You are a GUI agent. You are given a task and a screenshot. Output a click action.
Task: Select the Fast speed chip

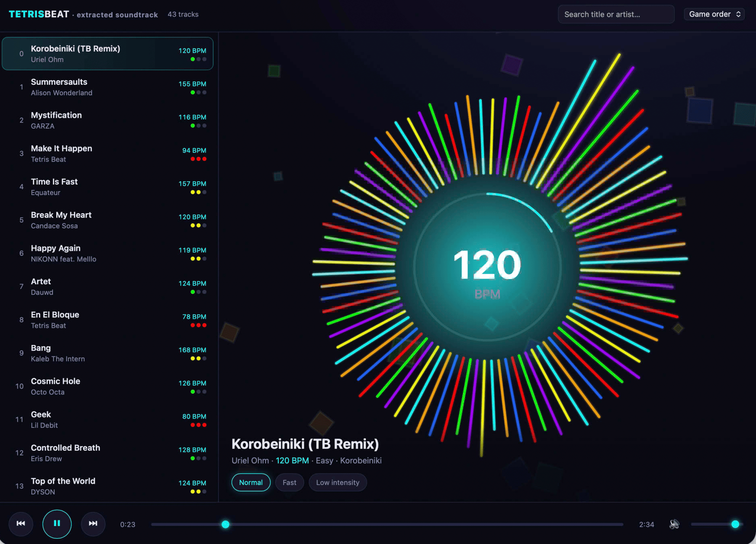click(x=289, y=482)
